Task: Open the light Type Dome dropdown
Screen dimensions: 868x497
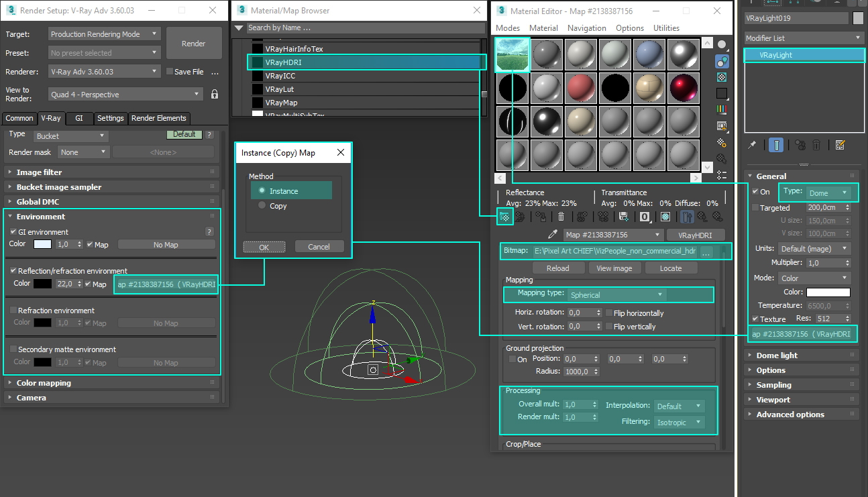Action: pos(828,192)
